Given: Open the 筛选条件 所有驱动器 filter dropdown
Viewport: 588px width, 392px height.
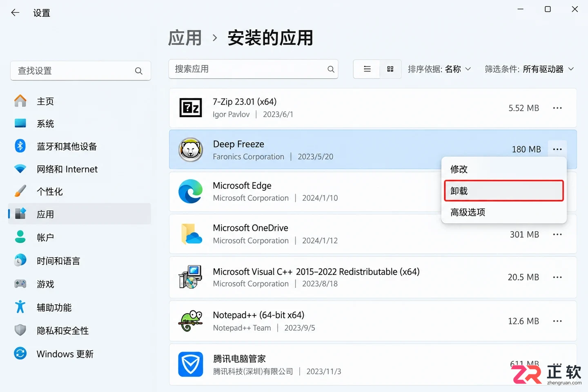Looking at the screenshot, I should click(x=529, y=69).
